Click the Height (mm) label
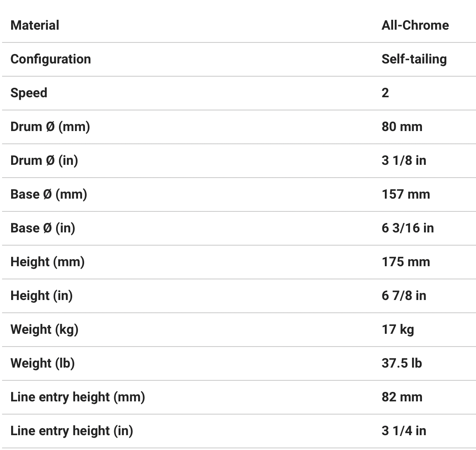The width and height of the screenshot is (476, 450). [x=47, y=262]
